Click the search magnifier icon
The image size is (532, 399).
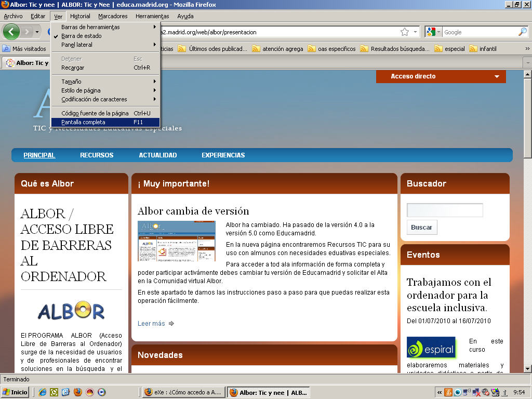click(x=523, y=32)
